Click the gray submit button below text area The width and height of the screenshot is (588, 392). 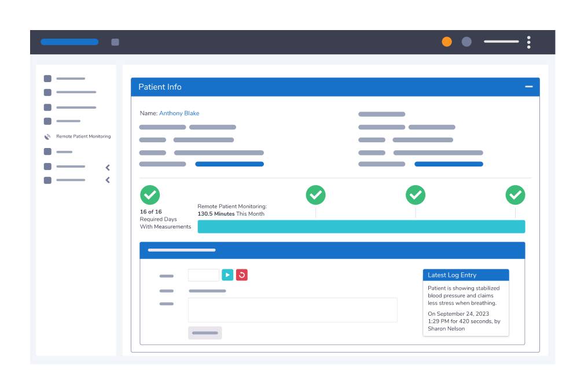pos(205,333)
